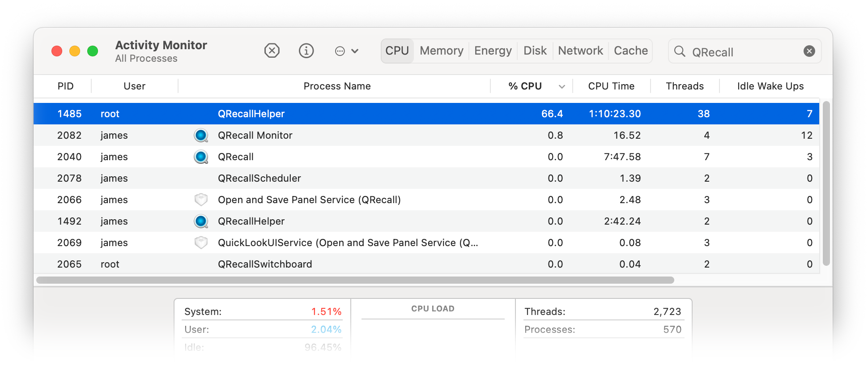This screenshot has width=868, height=366.
Task: Switch to the Network tab
Action: click(580, 51)
